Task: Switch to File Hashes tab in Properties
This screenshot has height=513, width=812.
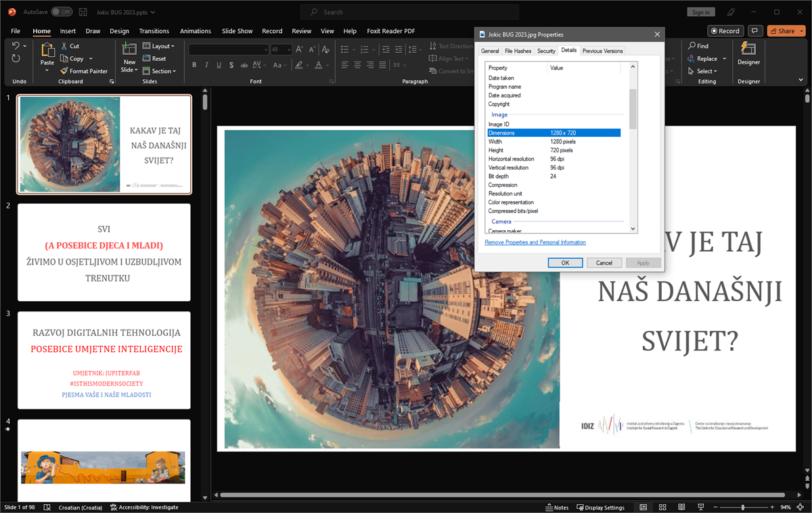Action: 518,51
